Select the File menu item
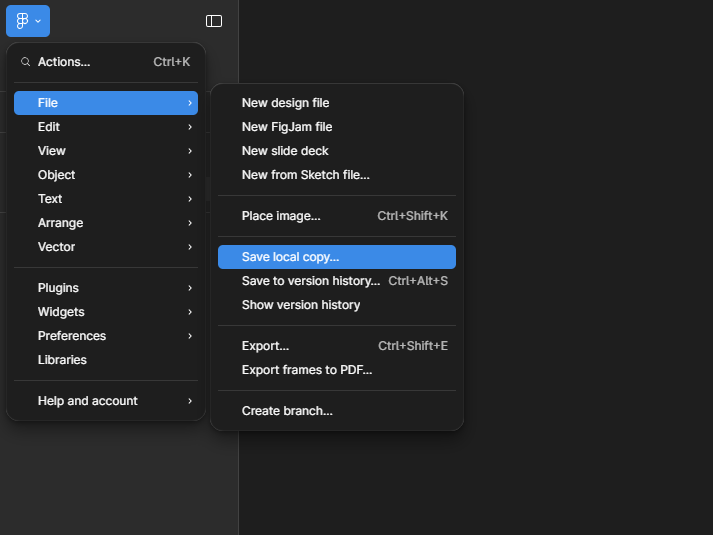The image size is (713, 535). tap(106, 103)
